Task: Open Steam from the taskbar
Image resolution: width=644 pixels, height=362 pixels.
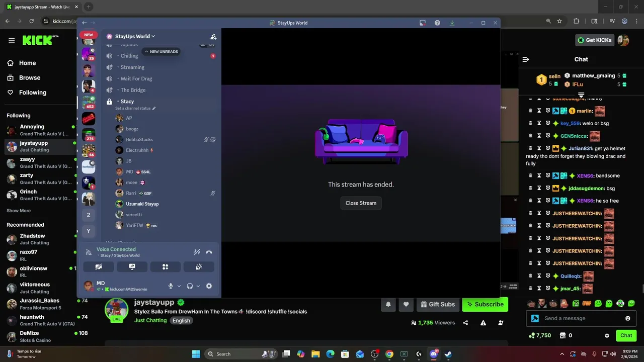Action: tap(448, 354)
